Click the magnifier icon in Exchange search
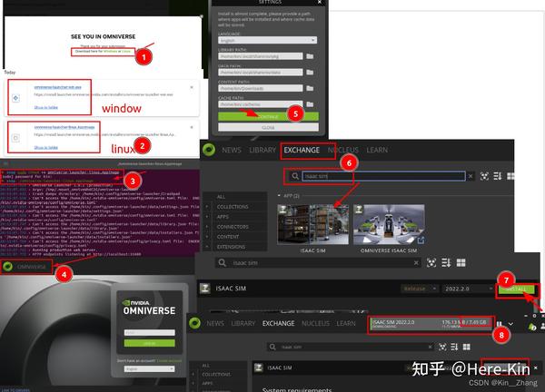 tap(294, 176)
